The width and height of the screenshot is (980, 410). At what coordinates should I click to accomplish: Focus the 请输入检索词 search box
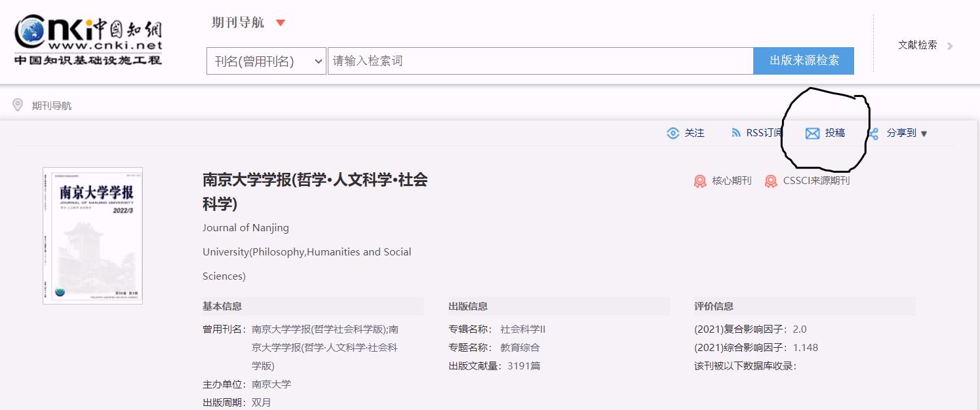540,61
